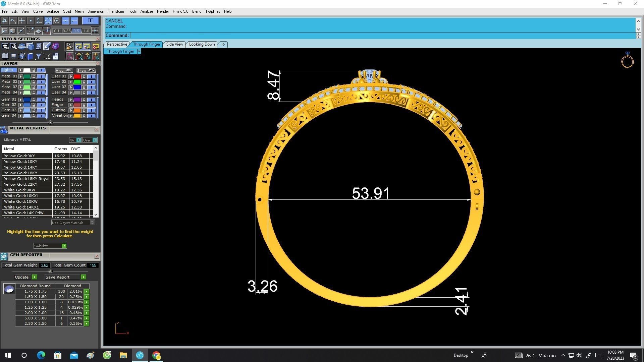This screenshot has width=644, height=362.
Task: Open File Explorer from the taskbar
Action: pyautogui.click(x=123, y=355)
